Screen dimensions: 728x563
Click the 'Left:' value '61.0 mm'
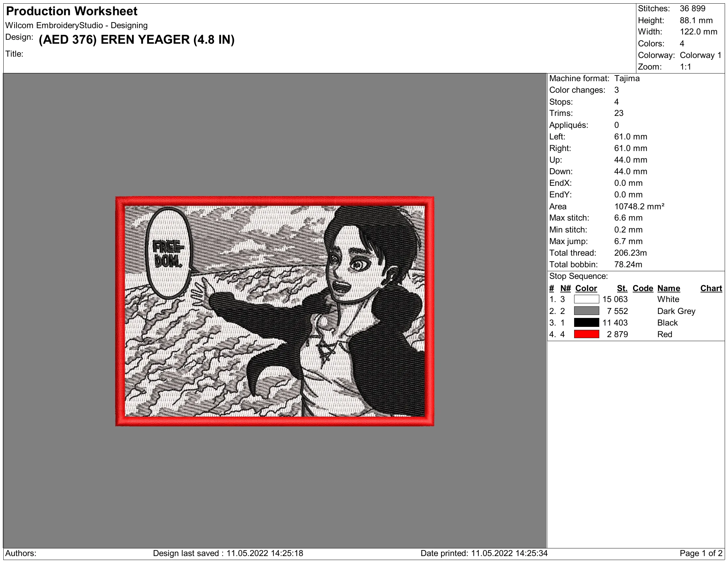(631, 137)
